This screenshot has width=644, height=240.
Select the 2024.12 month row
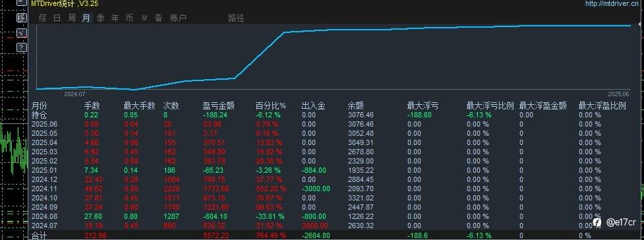point(45,179)
